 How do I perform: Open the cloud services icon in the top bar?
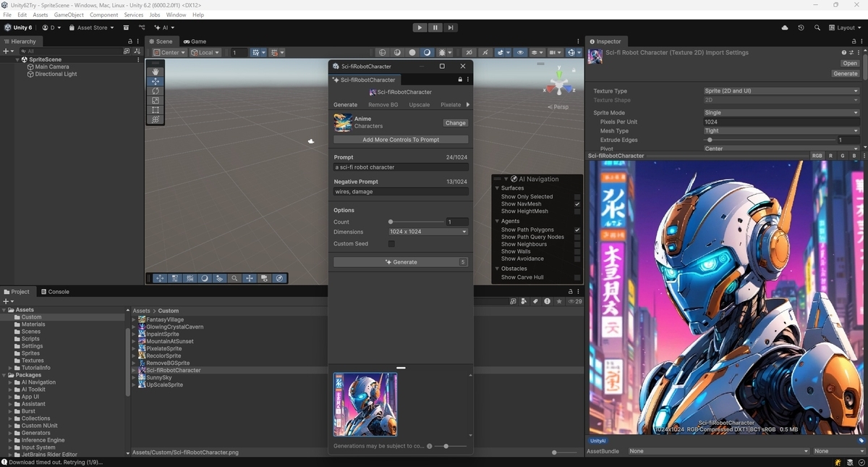(785, 28)
